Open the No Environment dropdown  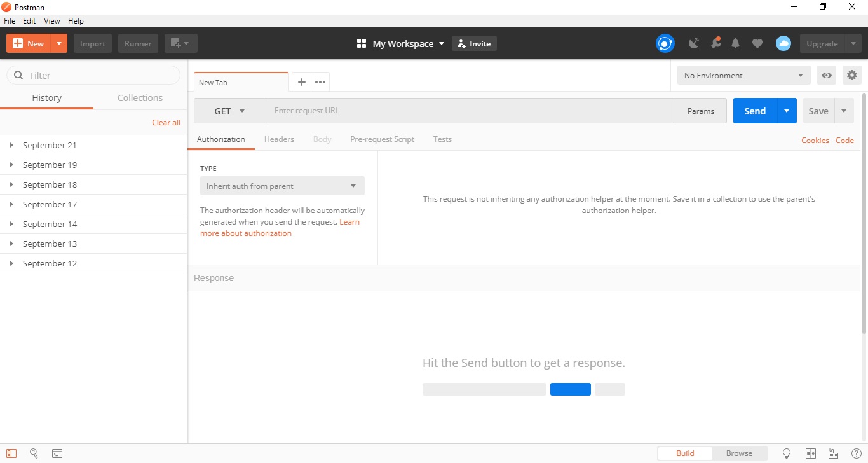point(743,75)
